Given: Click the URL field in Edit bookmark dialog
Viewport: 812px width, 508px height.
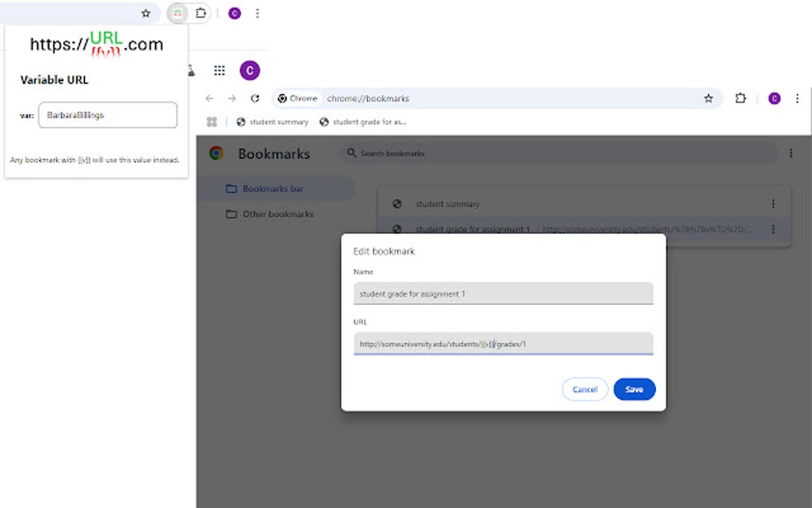Looking at the screenshot, I should pos(503,344).
